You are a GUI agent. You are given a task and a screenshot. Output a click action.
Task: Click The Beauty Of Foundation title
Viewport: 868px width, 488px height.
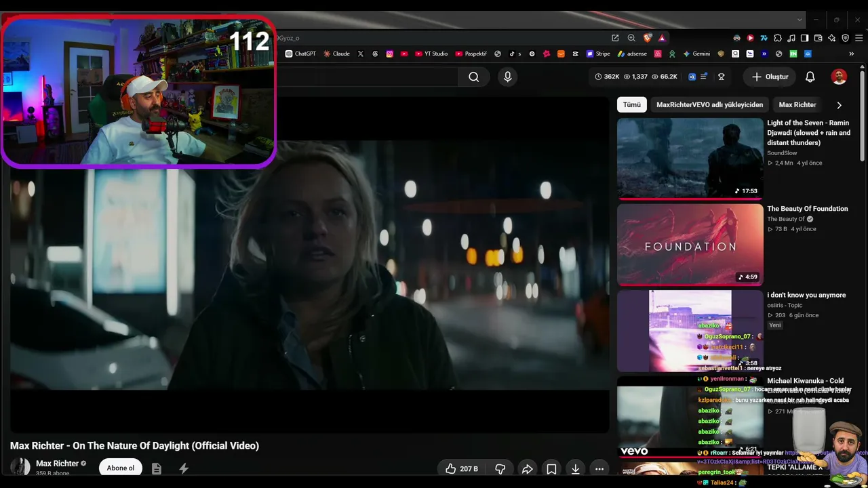[808, 209]
